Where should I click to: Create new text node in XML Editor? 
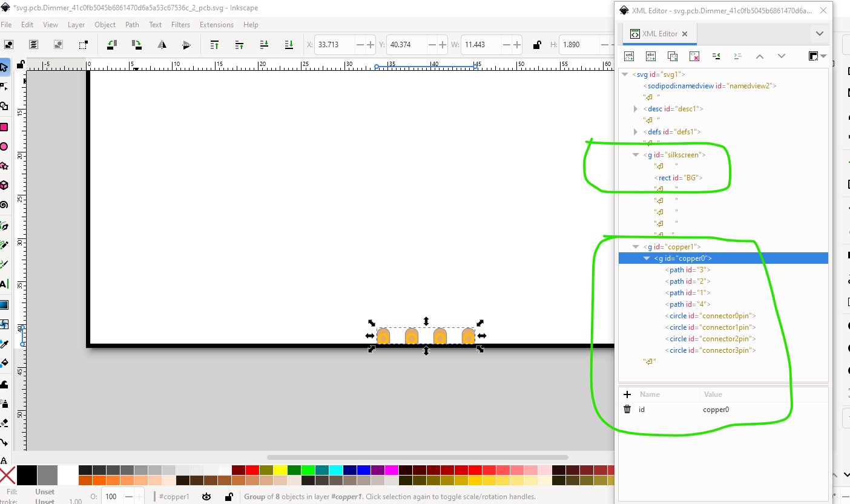[x=651, y=56]
